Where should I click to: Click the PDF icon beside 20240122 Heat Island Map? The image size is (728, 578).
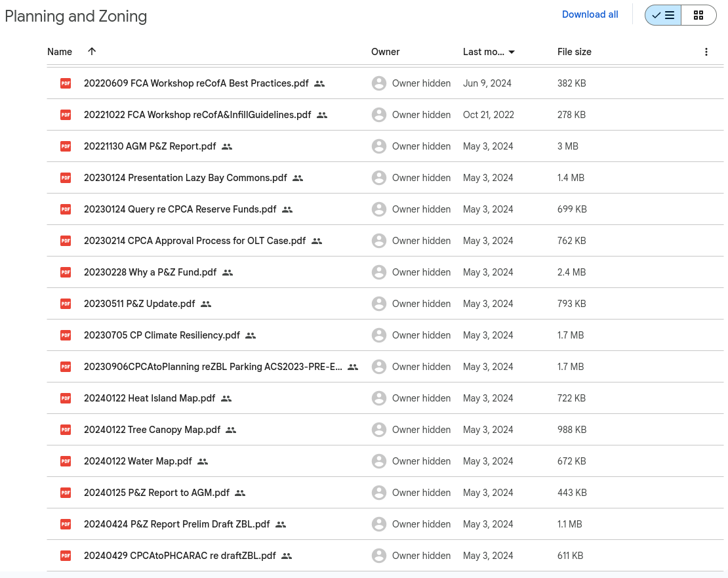click(x=65, y=398)
